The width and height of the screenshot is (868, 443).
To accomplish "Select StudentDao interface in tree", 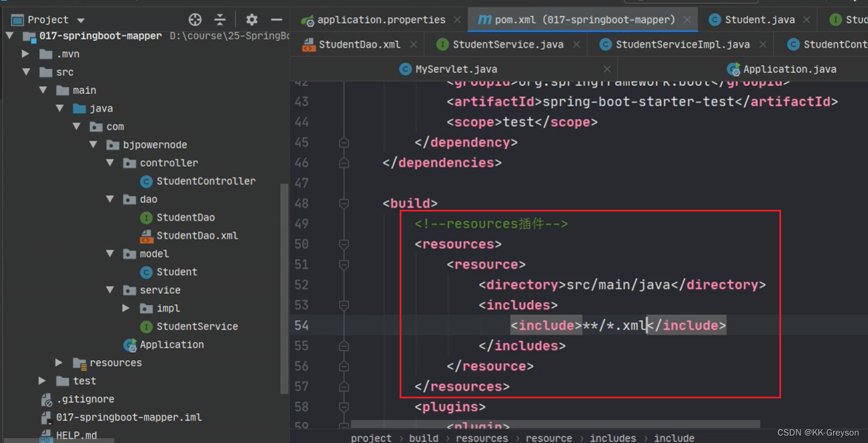I will coord(186,217).
